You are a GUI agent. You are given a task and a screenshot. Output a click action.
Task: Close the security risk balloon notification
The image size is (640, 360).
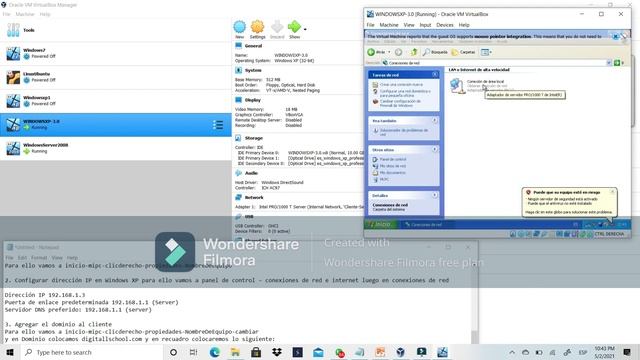point(612,191)
